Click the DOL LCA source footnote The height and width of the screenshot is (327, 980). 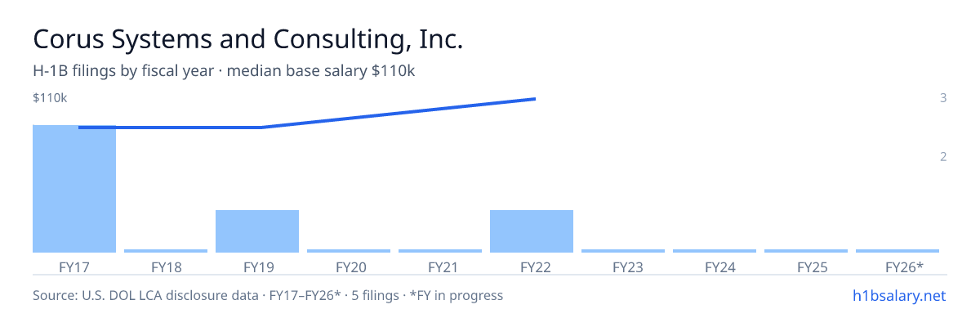268,295
